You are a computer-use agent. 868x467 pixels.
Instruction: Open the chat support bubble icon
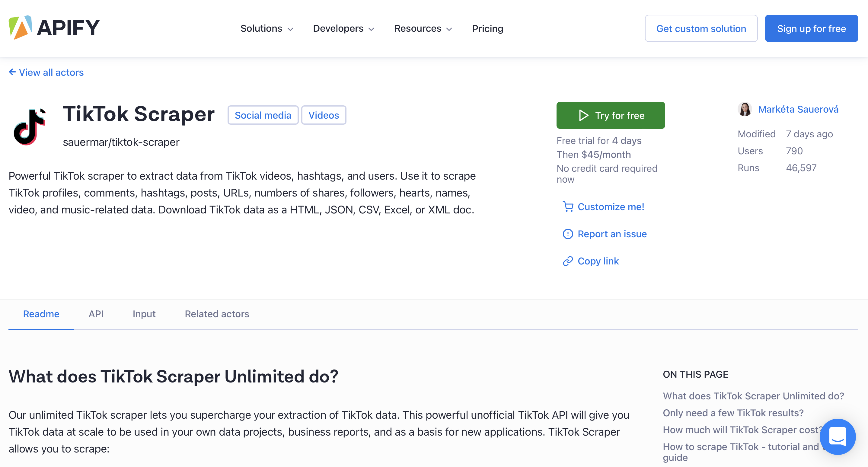point(838,437)
